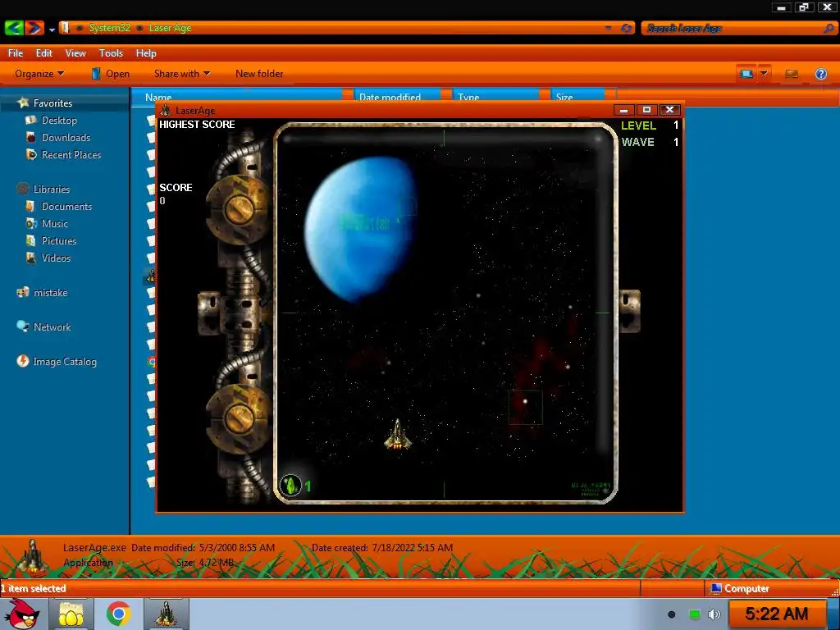The image size is (840, 630).
Task: Click Laser Age in the address bar
Action: [x=170, y=28]
